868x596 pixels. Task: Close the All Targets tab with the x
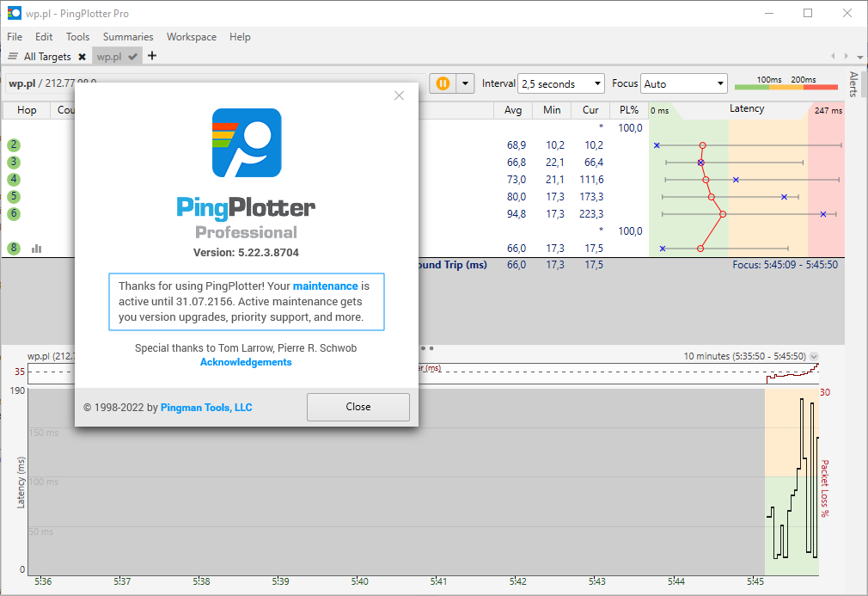click(82, 57)
